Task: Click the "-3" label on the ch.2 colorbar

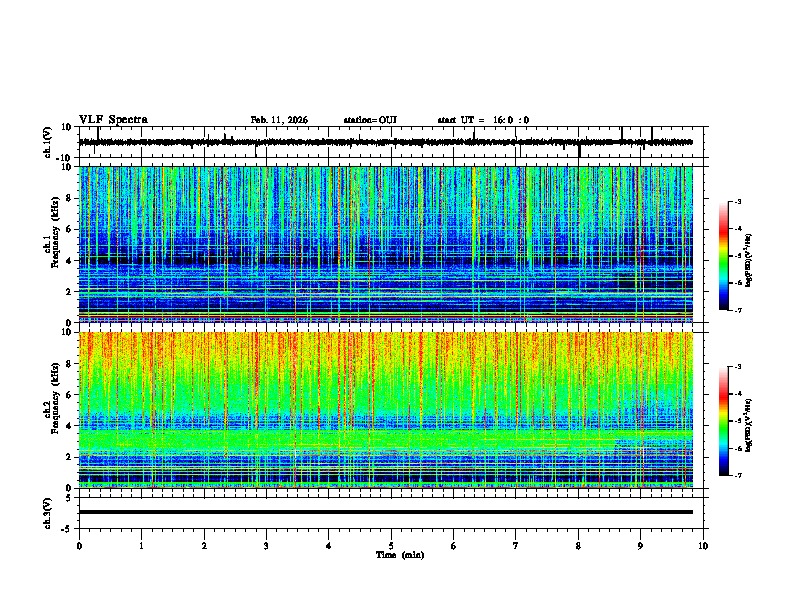Action: (x=738, y=367)
